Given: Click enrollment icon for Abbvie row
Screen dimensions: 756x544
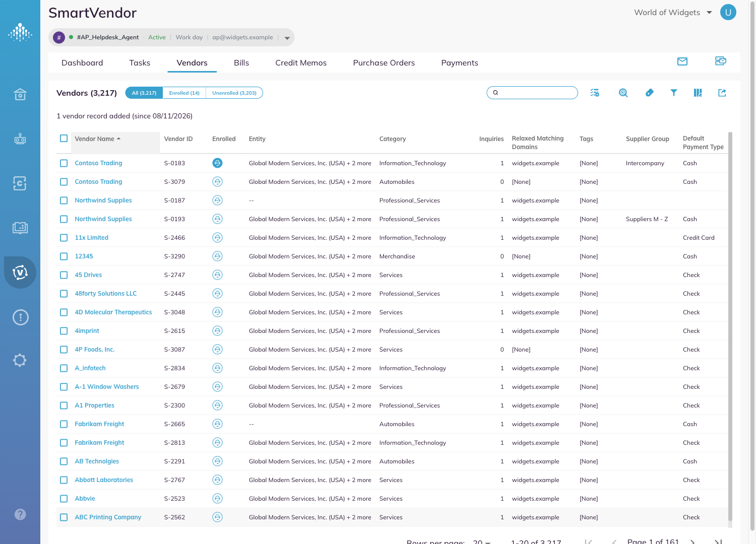Looking at the screenshot, I should 217,499.
